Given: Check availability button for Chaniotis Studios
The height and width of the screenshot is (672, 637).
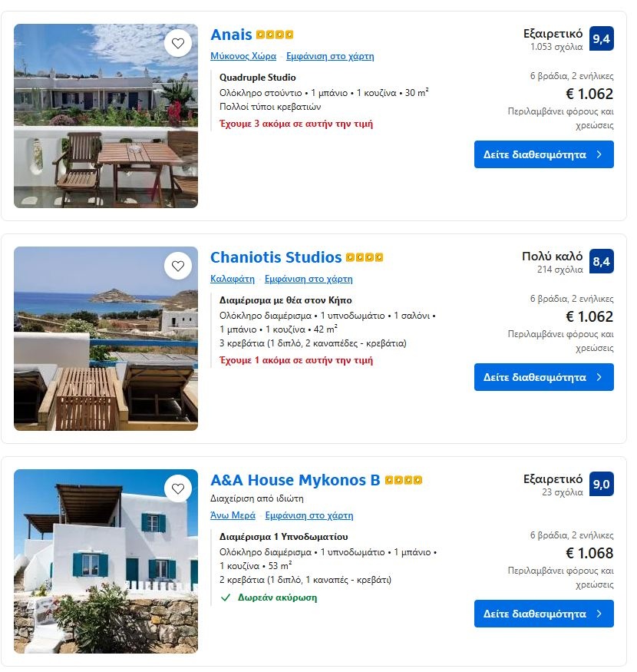Looking at the screenshot, I should (x=543, y=377).
